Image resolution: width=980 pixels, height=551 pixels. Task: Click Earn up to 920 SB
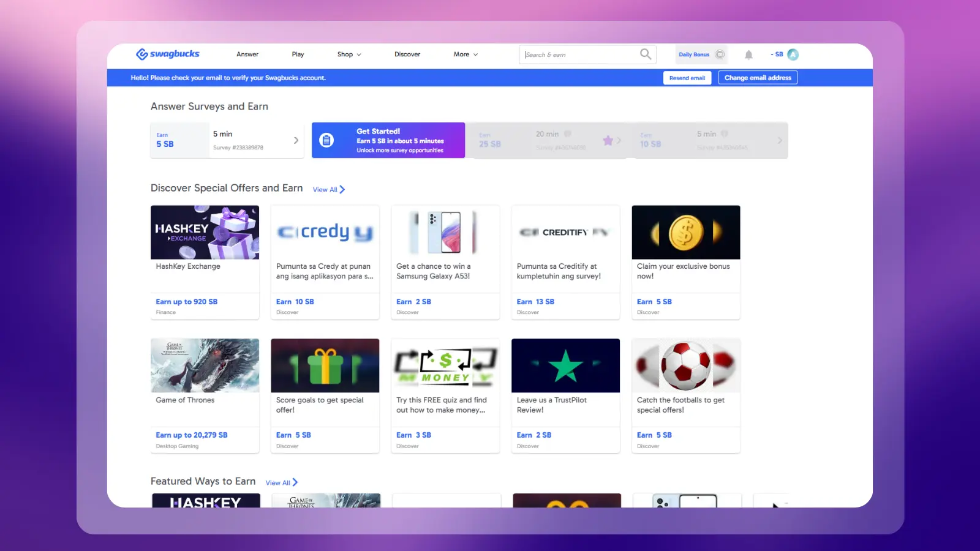coord(186,302)
